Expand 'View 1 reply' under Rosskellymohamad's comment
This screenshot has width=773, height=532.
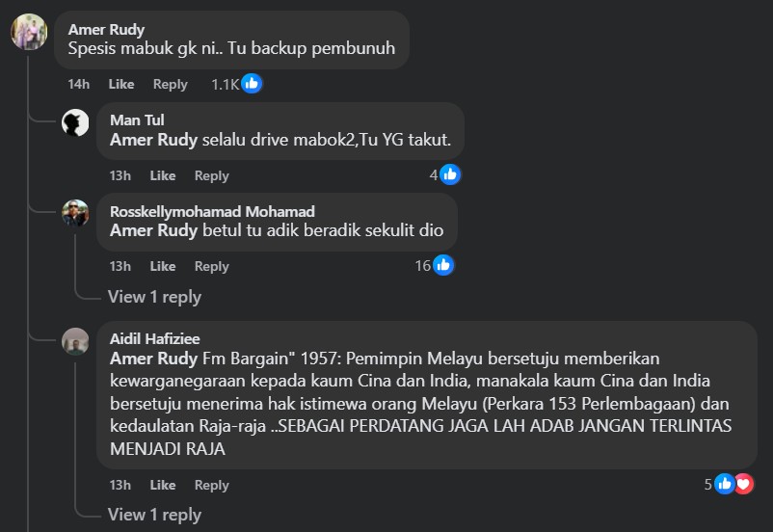pyautogui.click(x=154, y=297)
